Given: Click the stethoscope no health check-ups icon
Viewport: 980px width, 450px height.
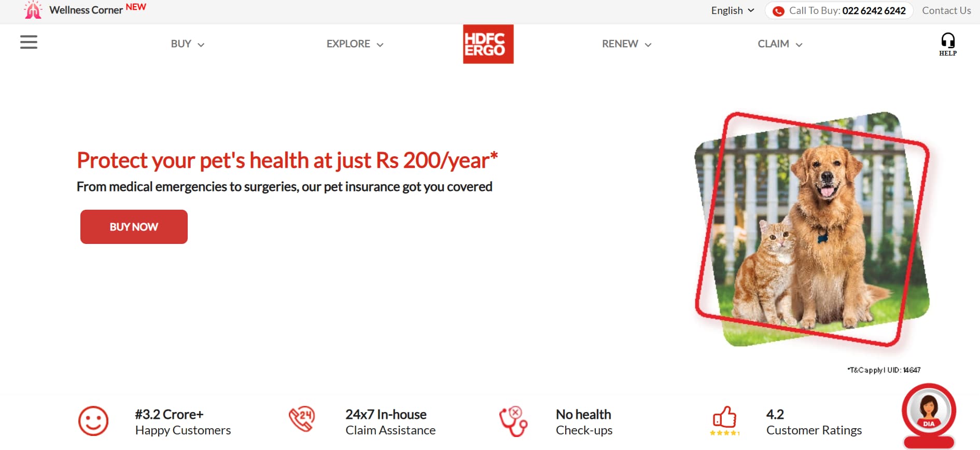Looking at the screenshot, I should [513, 421].
